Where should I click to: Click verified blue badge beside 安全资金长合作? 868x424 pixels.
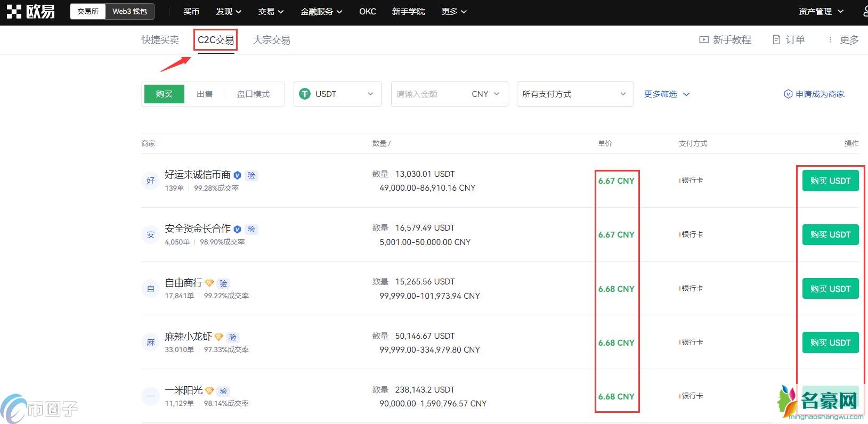238,229
